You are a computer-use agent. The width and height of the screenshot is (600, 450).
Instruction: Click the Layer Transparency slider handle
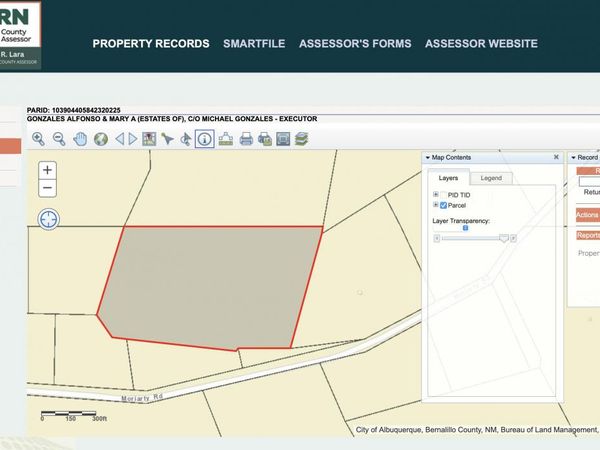click(503, 238)
